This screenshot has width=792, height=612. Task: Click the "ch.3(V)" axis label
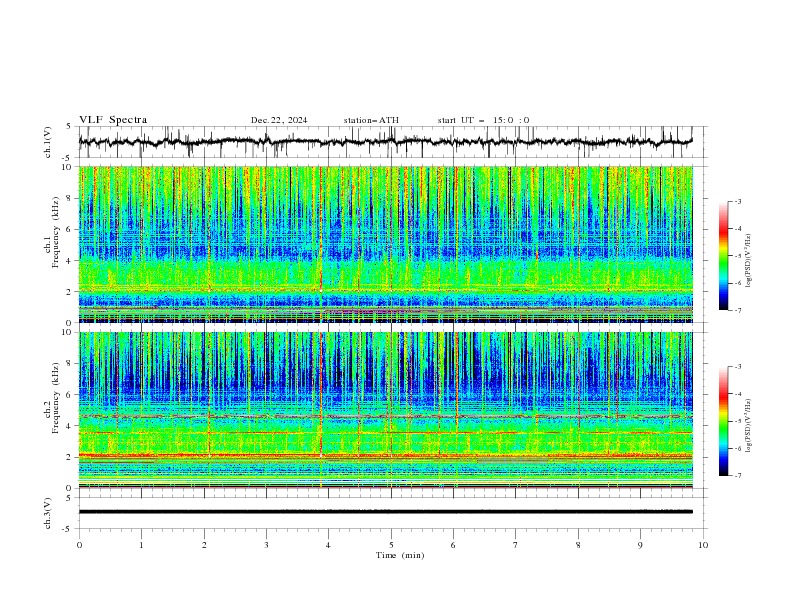[x=48, y=513]
